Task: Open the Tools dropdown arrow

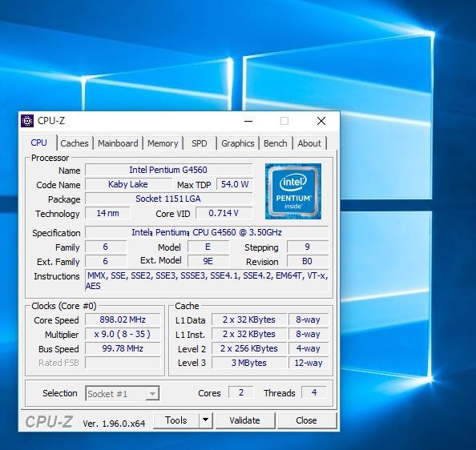Action: (x=206, y=420)
